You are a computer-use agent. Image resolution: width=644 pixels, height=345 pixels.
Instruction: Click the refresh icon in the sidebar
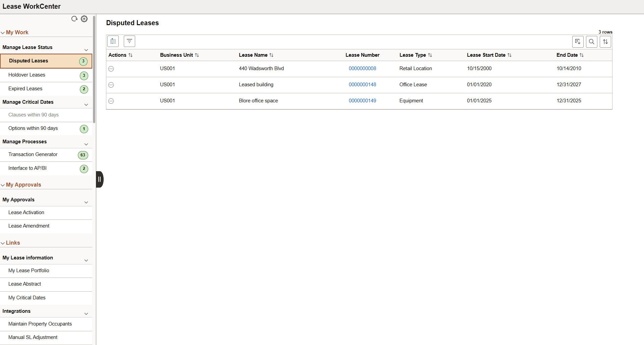[74, 19]
